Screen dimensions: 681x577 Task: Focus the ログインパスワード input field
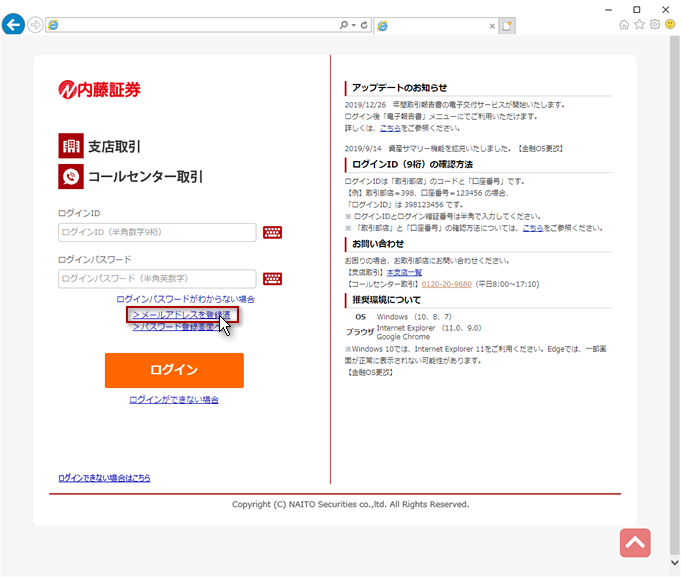[157, 279]
